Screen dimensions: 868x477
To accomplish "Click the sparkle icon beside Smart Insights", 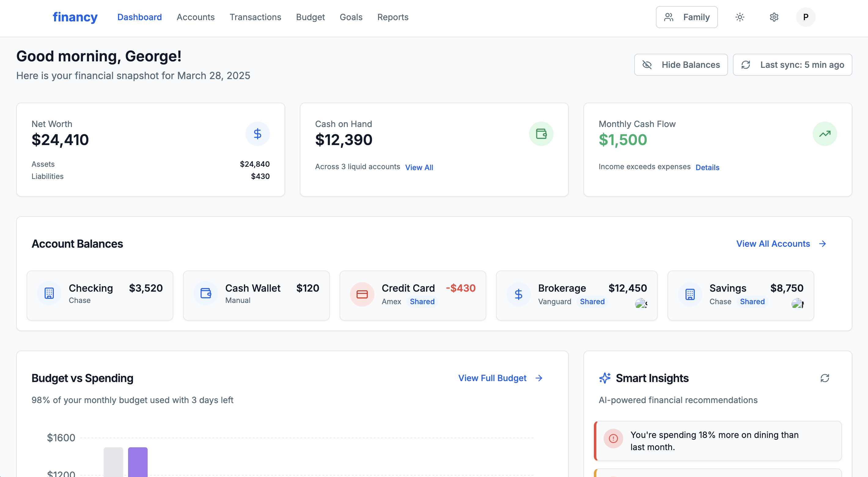I will pos(605,378).
